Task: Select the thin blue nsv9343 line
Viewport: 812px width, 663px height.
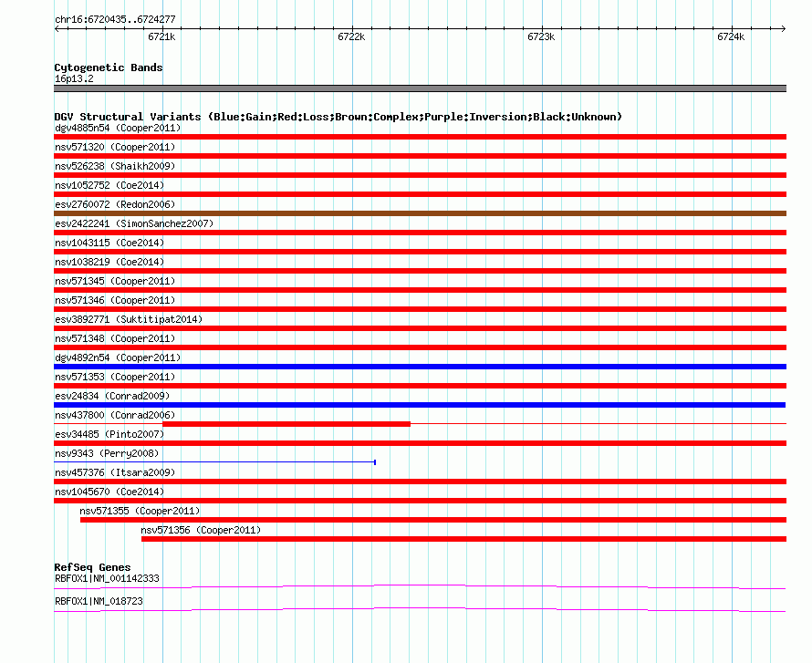Action: [x=215, y=462]
